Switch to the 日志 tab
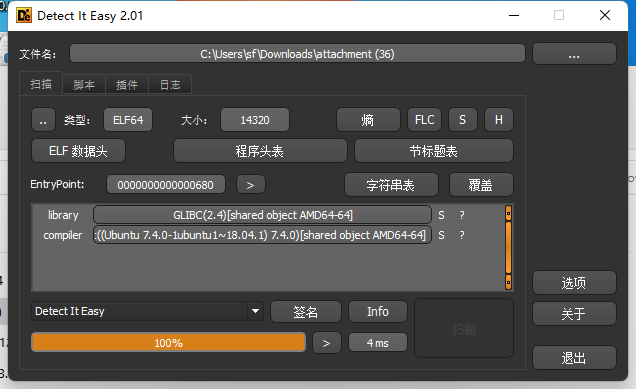636x389 pixels. click(170, 85)
